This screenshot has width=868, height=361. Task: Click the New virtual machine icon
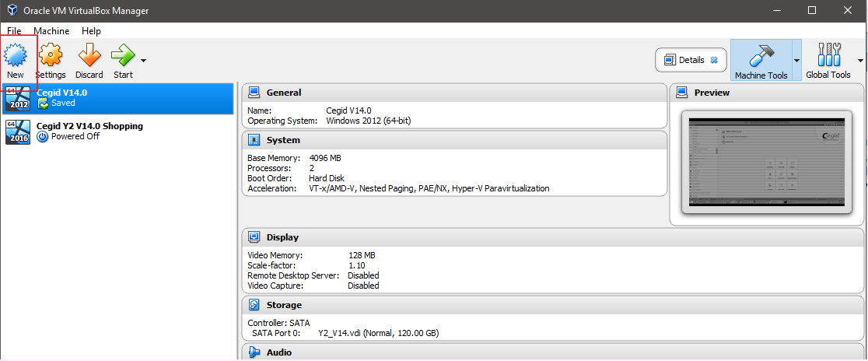[15, 55]
